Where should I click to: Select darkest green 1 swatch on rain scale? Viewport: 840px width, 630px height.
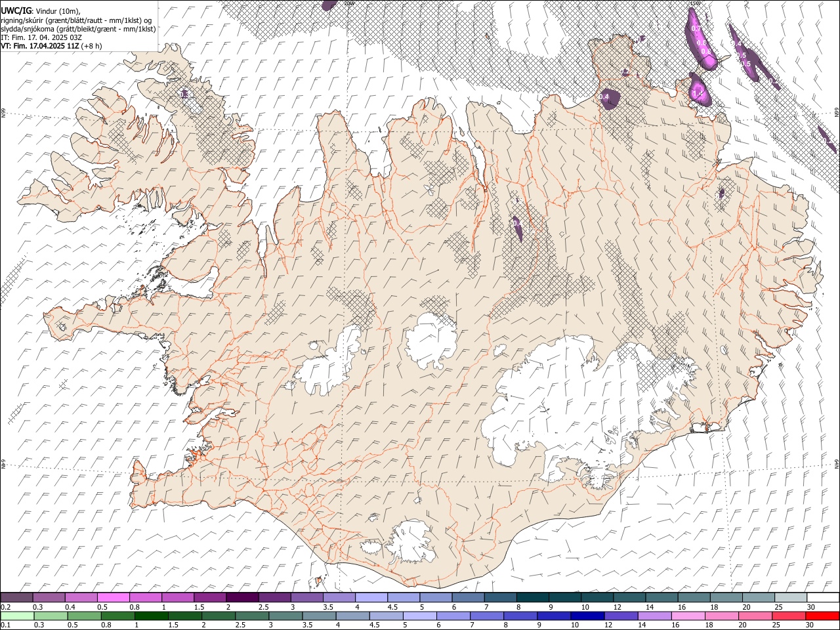(x=152, y=616)
